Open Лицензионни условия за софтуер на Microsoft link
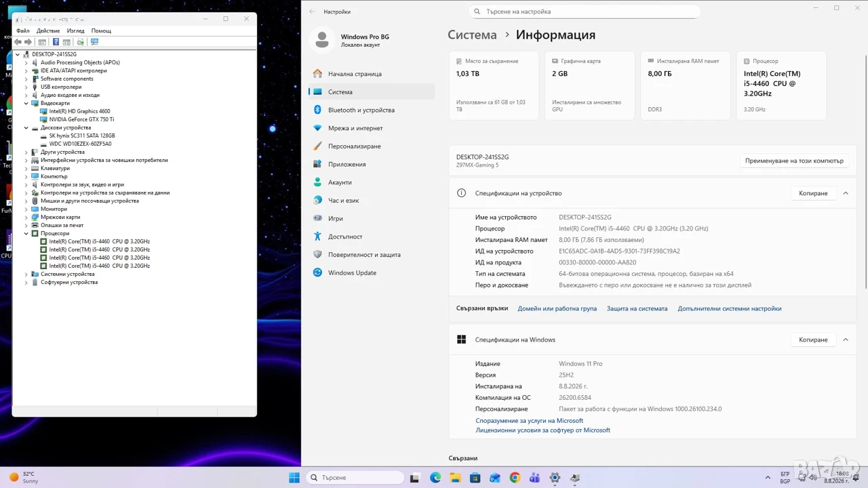 543,430
